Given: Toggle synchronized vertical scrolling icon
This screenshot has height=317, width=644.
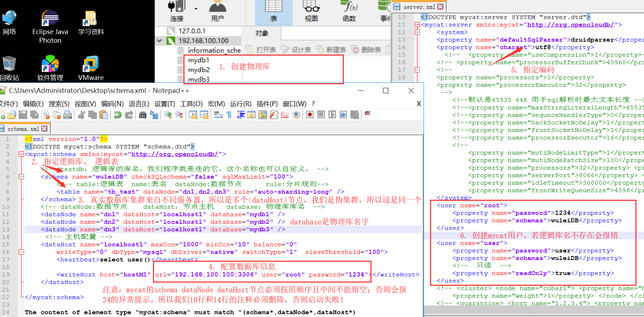Looking at the screenshot, I should coord(193,115).
